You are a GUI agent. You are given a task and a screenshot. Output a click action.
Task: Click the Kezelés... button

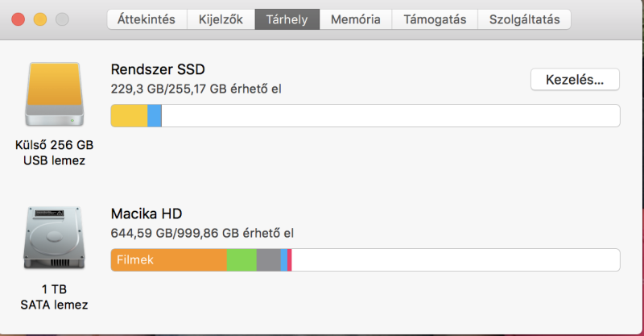(x=575, y=80)
